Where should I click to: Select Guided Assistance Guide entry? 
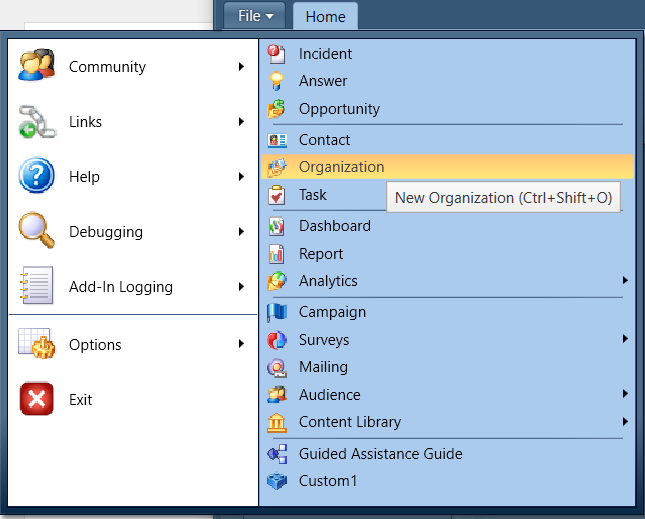tap(448, 454)
